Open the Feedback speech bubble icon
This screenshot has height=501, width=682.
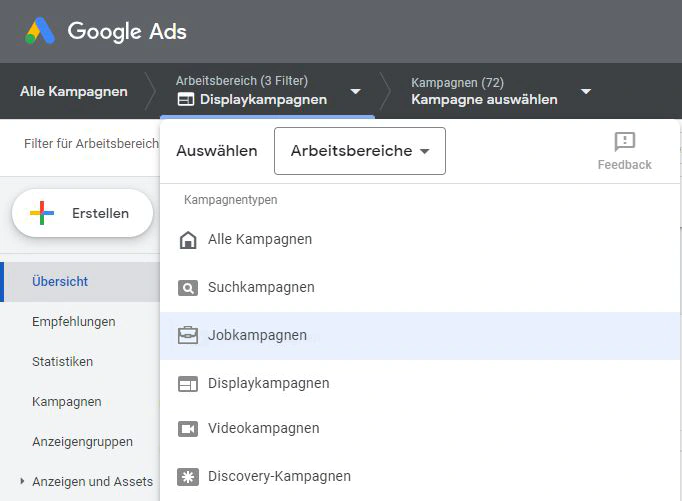pyautogui.click(x=625, y=141)
